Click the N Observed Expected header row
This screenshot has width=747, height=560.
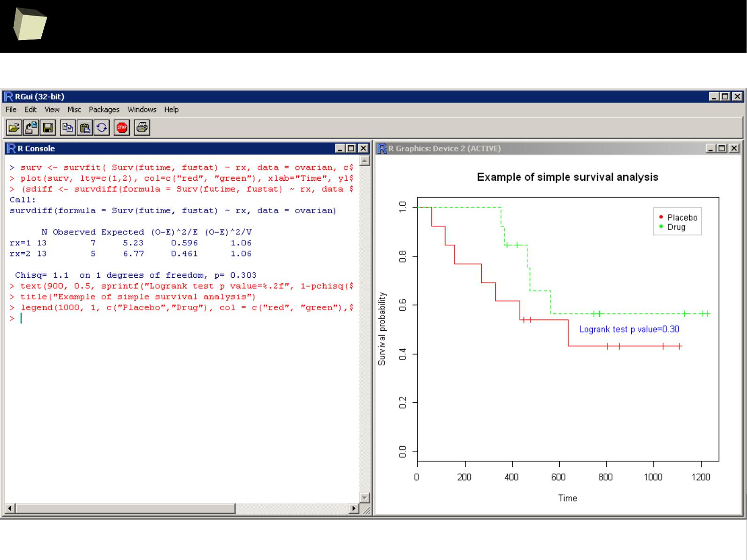(x=146, y=232)
